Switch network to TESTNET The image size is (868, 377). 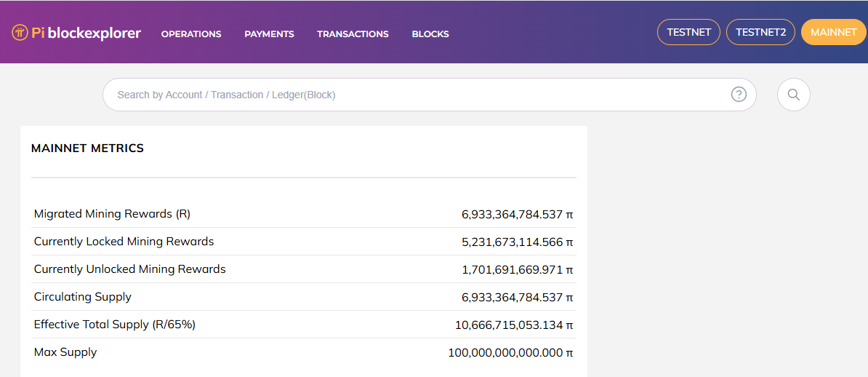pos(688,32)
